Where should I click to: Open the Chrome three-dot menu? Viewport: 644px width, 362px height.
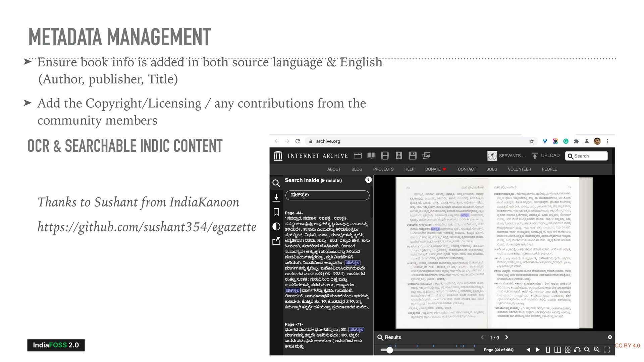coord(607,141)
